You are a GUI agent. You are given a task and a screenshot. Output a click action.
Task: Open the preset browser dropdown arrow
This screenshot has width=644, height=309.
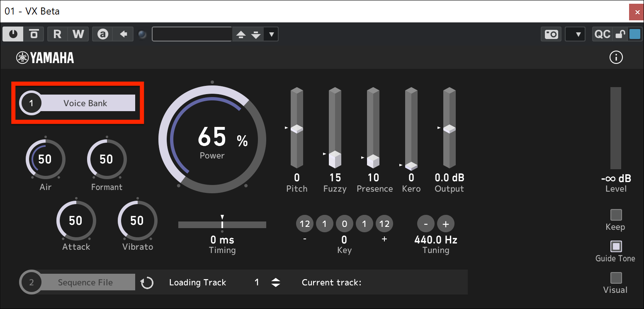pyautogui.click(x=271, y=34)
